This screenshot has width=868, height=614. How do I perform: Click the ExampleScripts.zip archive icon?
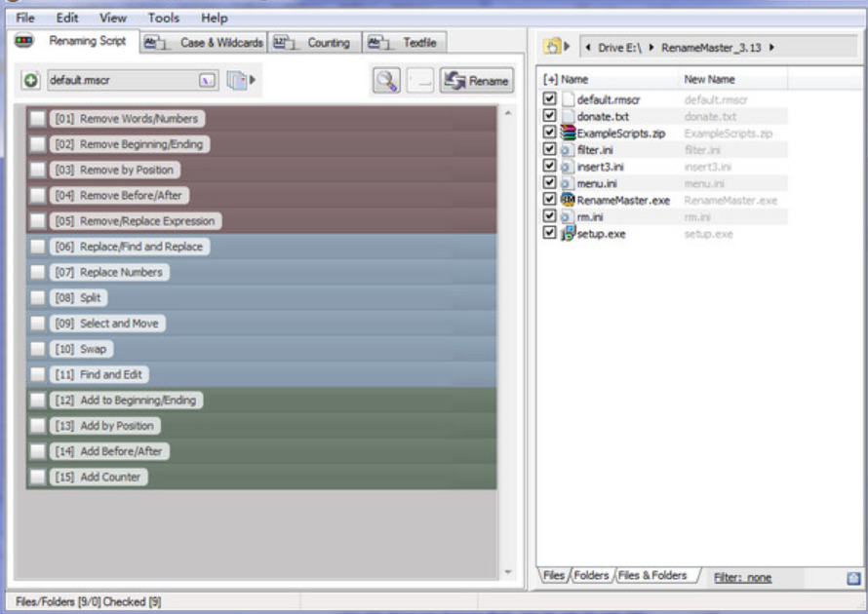coord(568,133)
